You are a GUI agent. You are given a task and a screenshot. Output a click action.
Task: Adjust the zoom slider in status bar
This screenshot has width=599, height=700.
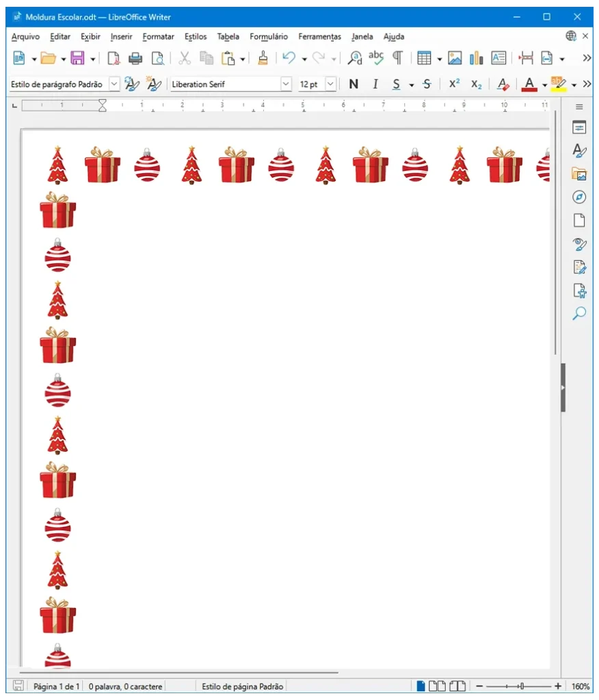pos(520,686)
